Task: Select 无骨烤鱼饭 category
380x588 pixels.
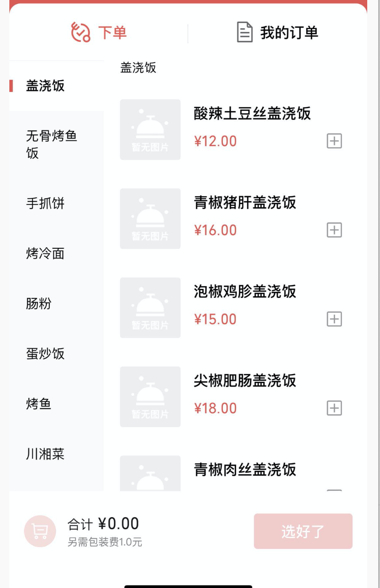Action: point(52,144)
